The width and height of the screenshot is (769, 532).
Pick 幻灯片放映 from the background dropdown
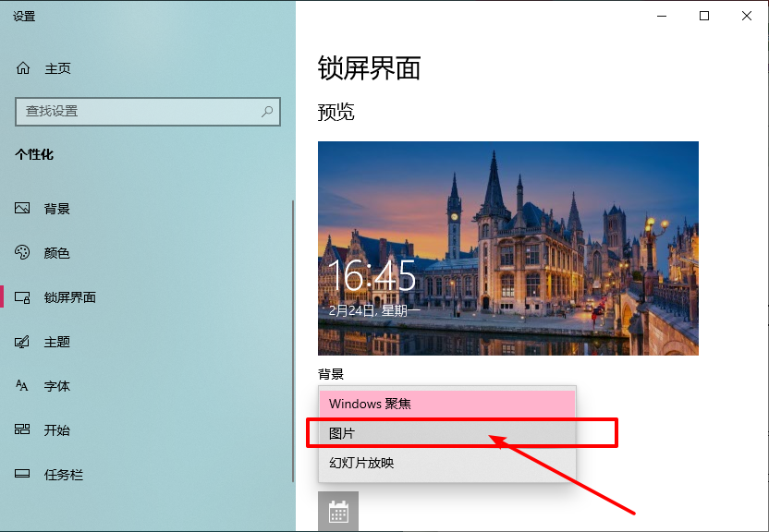pyautogui.click(x=447, y=463)
